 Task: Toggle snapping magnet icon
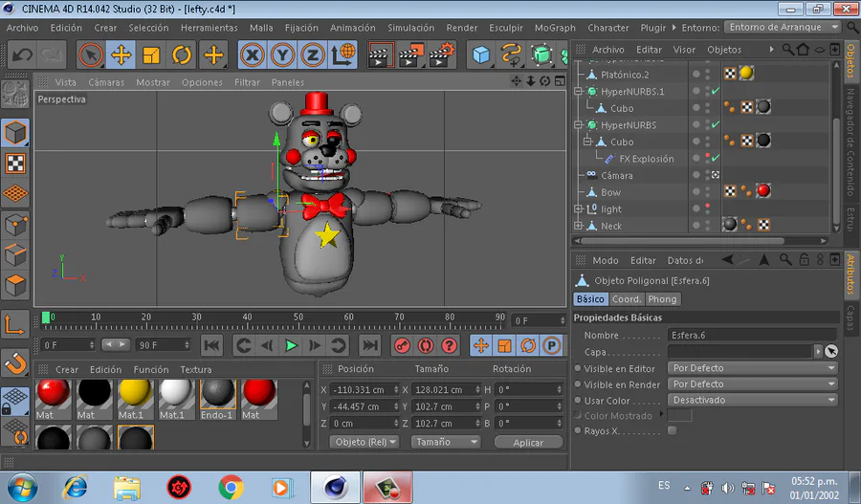coord(15,362)
